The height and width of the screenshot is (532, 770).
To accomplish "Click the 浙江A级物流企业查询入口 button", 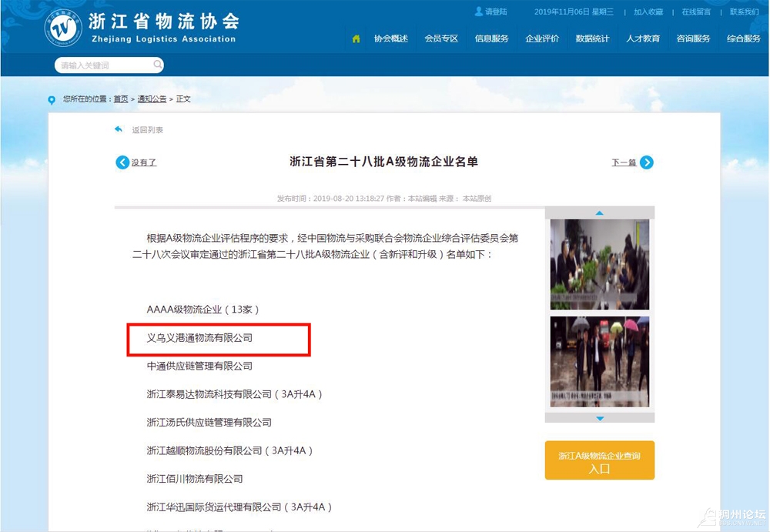I will (600, 460).
